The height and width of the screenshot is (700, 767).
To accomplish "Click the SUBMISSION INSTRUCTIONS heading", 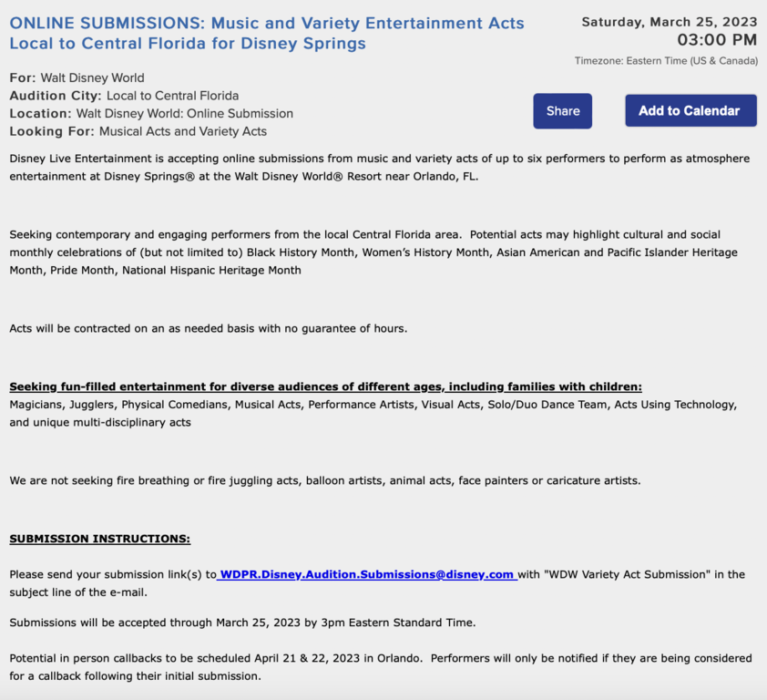I will tap(99, 539).
